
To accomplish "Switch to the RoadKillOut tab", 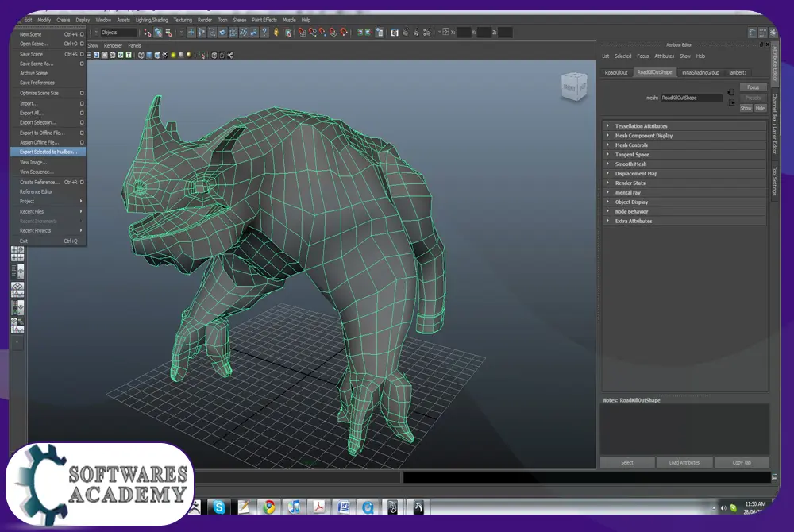I will tap(616, 72).
